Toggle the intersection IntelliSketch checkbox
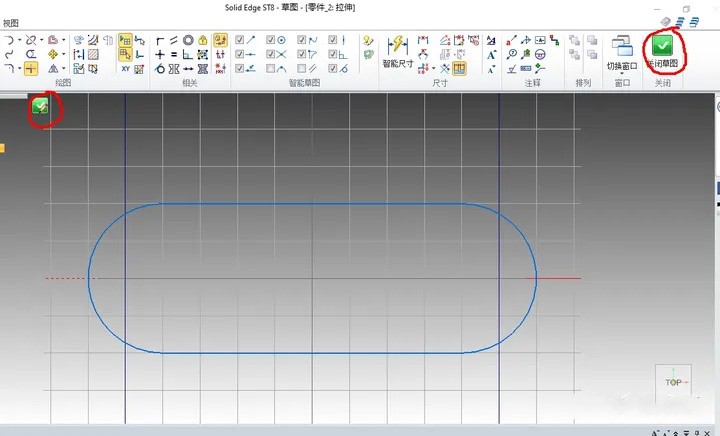The width and height of the screenshot is (720, 436). pos(270,54)
